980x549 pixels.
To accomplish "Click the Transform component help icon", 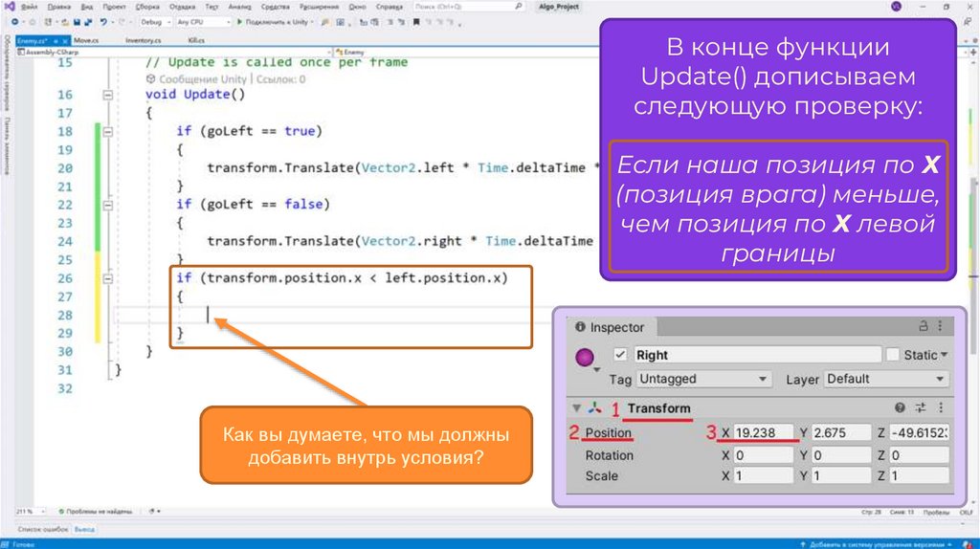I will tap(900, 407).
